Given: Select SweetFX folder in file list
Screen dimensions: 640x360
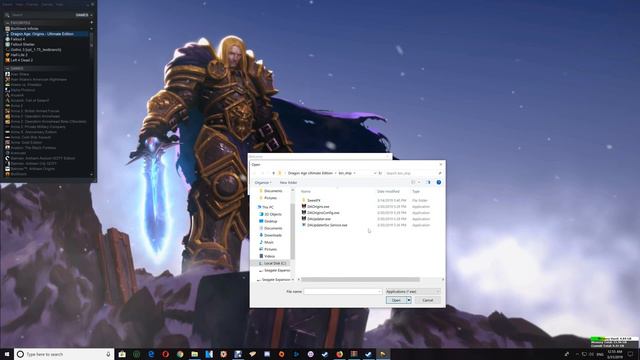Looking at the screenshot, I should click(313, 200).
